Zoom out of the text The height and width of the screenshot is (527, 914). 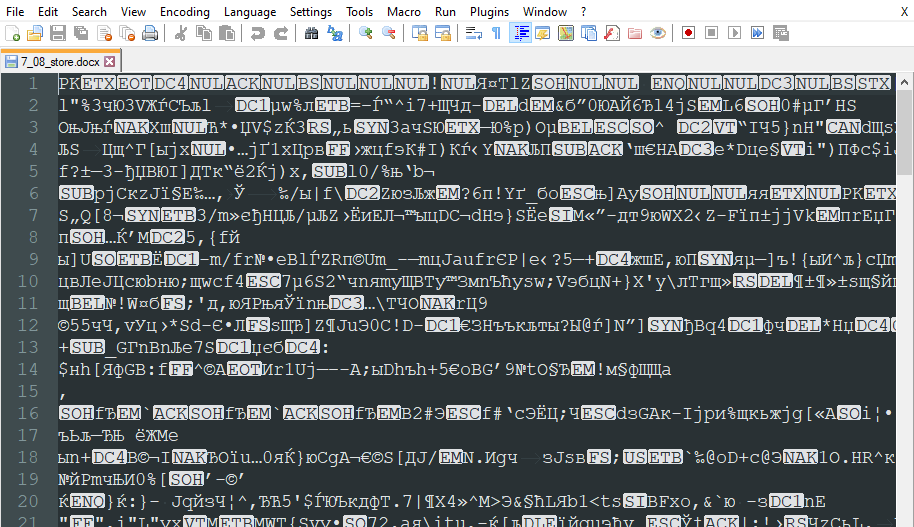pyautogui.click(x=389, y=33)
